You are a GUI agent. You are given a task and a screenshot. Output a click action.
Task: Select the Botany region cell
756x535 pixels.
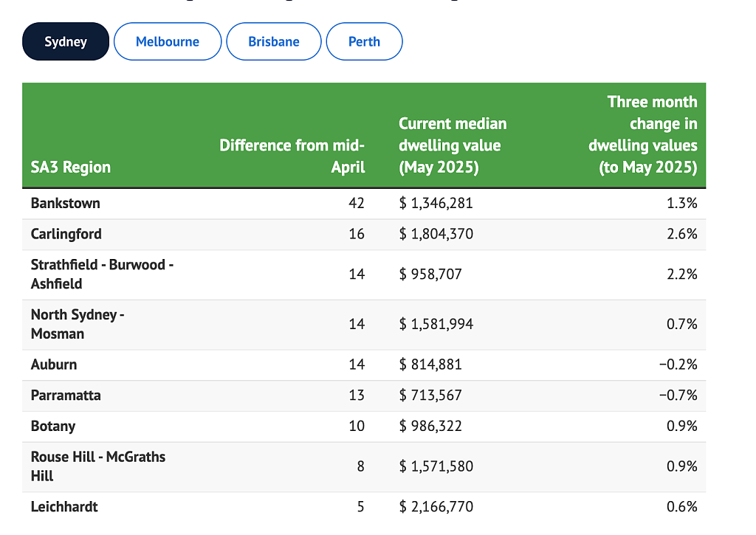click(53, 427)
